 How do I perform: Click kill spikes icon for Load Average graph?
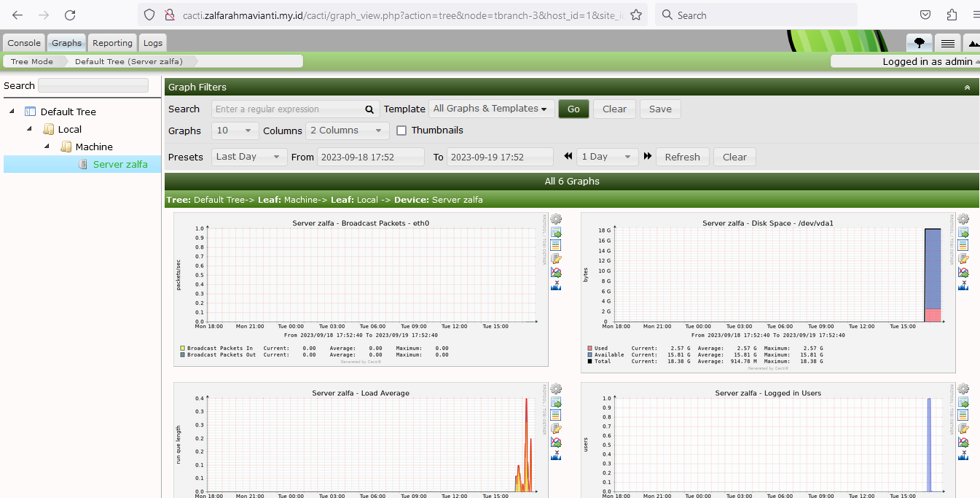[556, 455]
